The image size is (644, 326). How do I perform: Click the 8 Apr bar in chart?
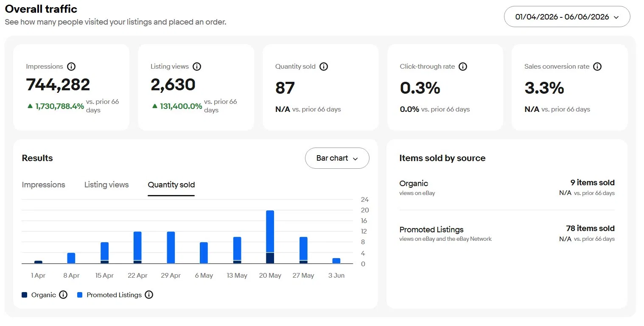[x=71, y=258]
